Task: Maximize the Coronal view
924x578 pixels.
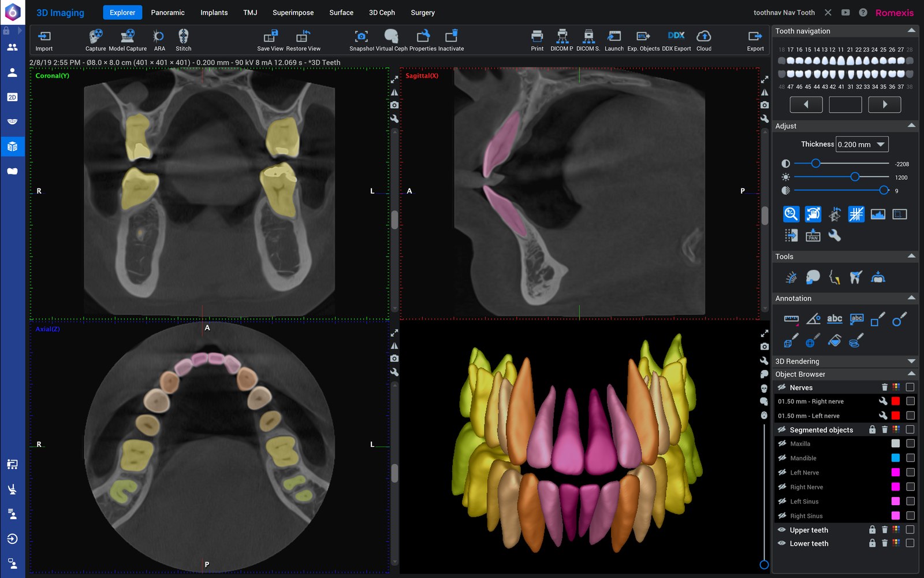Action: pyautogui.click(x=394, y=79)
